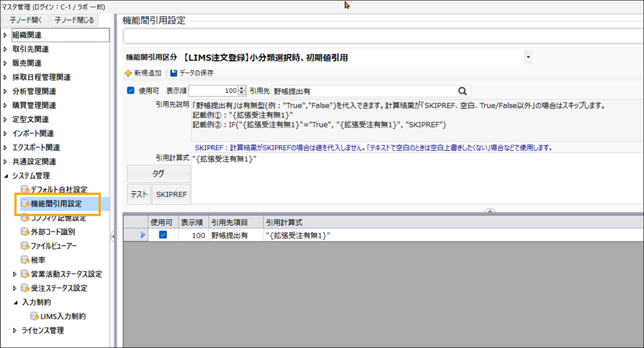The image size is (644, 348).
Task: Toggle the 使用可 checkbox in form
Action: [x=131, y=90]
